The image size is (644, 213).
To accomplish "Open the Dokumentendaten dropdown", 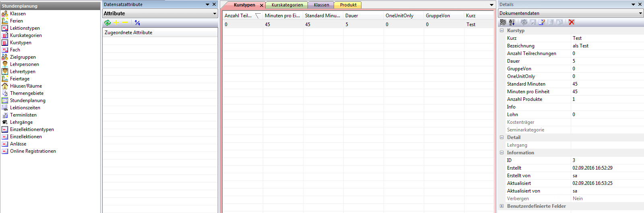I will click(x=640, y=13).
